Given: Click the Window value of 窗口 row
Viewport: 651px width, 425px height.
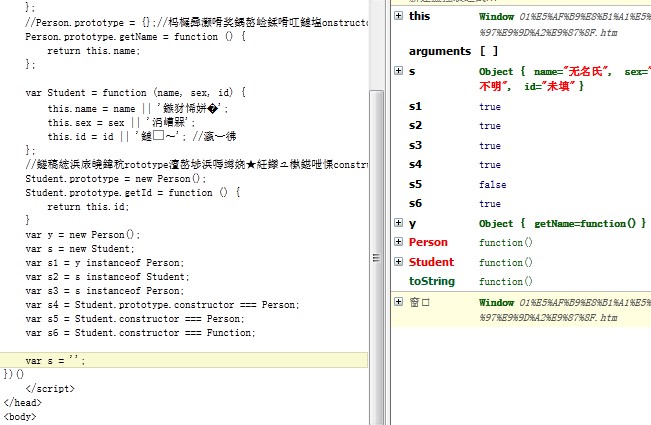Looking at the screenshot, I should click(x=565, y=310).
